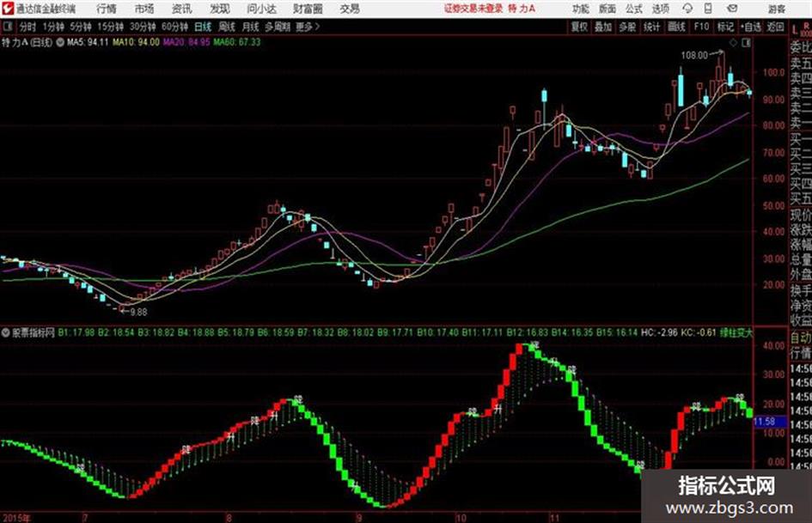812x523 pixels.
Task: Click the round icon beside 股票指标网 indicator
Action: [x=6, y=332]
